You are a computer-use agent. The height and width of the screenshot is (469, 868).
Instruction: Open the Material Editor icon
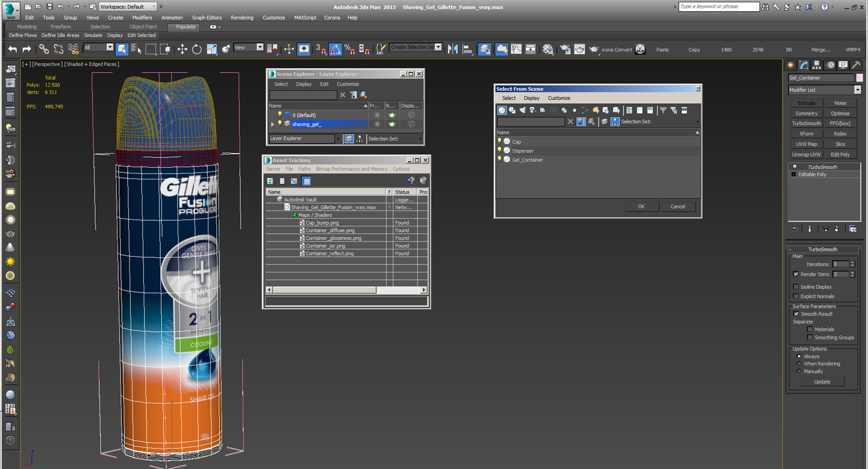(548, 49)
